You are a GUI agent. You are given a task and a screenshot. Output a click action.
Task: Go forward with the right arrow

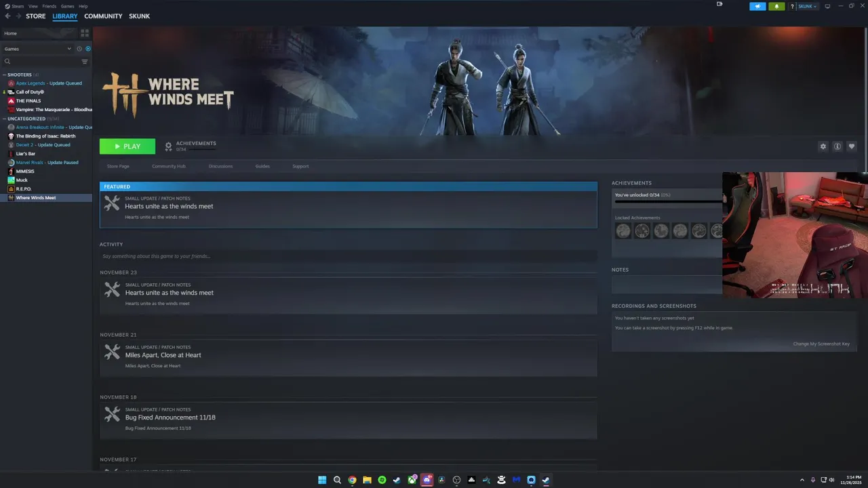(18, 16)
